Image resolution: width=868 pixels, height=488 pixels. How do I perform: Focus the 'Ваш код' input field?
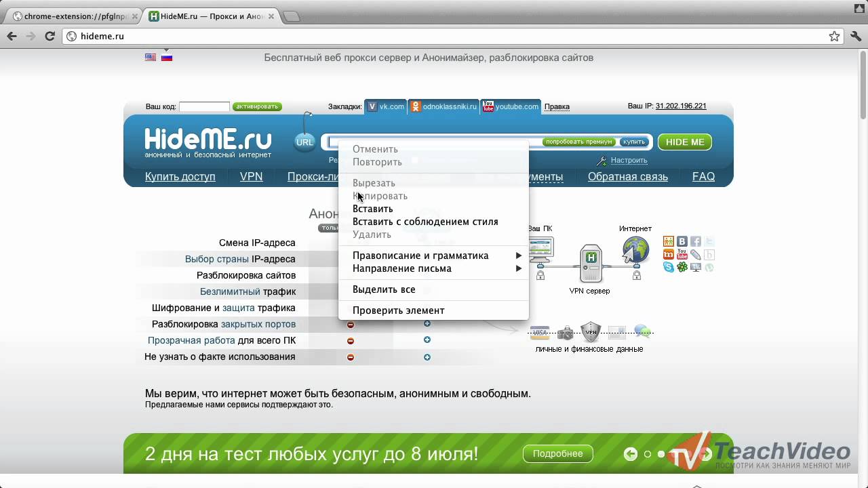pyautogui.click(x=204, y=106)
